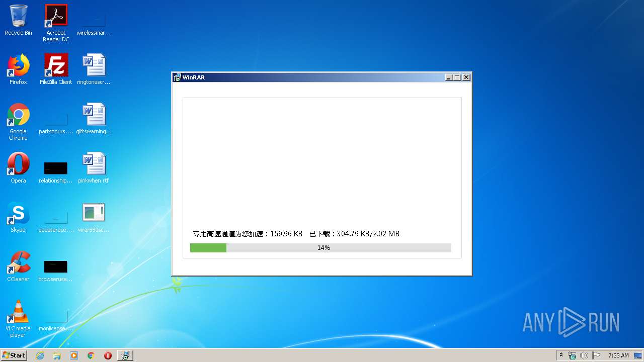The width and height of the screenshot is (644, 362).
Task: Click the Show desktop button
Action: click(639, 355)
